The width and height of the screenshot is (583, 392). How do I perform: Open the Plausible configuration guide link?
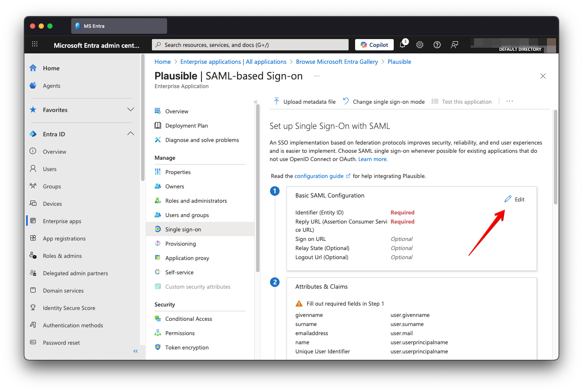tap(319, 176)
